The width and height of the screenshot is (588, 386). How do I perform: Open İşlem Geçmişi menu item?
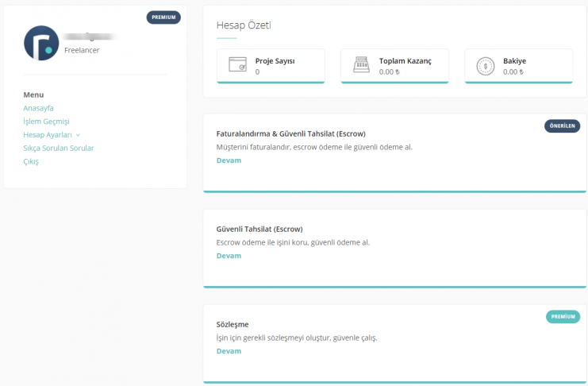tap(46, 122)
